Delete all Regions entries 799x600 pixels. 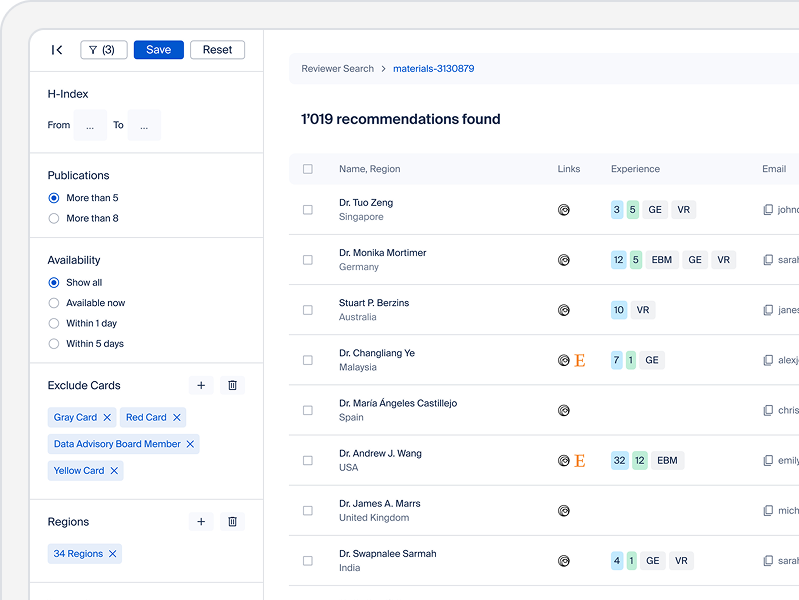point(232,521)
